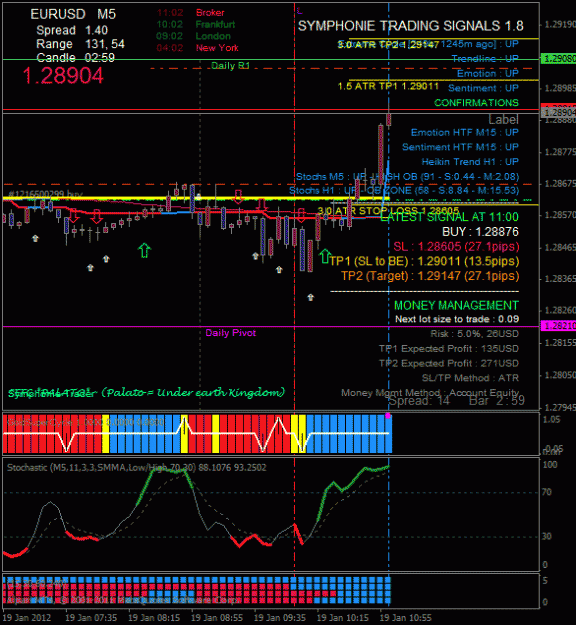Click the green up arrow under the 08:15 candles

pos(144,250)
